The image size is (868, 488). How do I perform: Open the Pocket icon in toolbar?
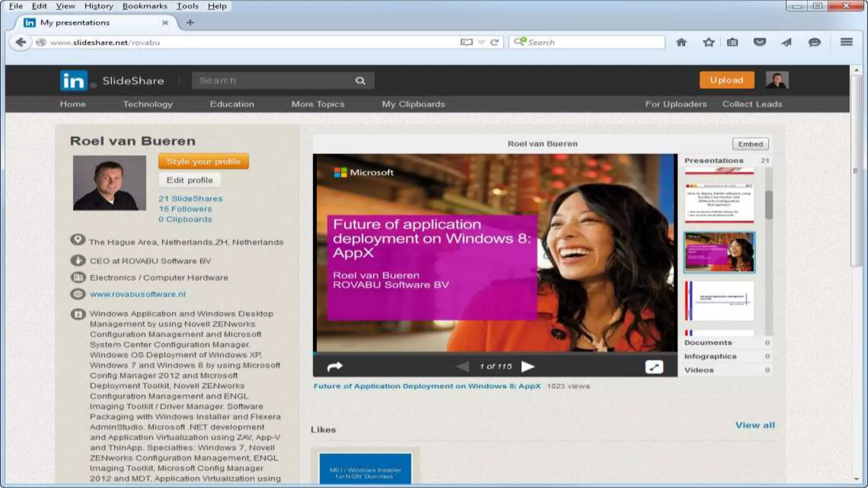point(759,42)
